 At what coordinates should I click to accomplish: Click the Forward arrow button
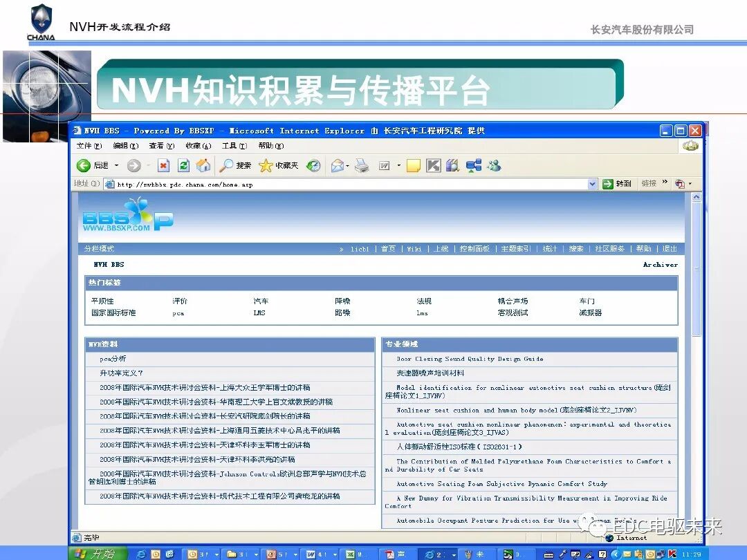click(x=134, y=166)
